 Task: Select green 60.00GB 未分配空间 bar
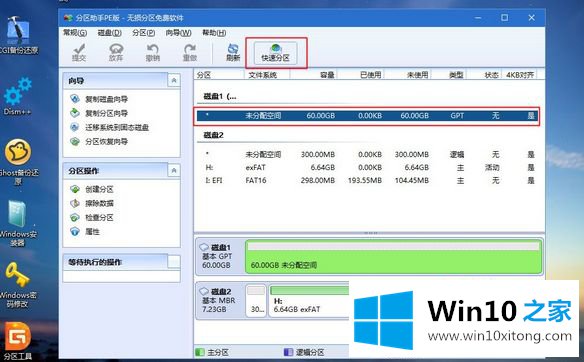point(393,257)
